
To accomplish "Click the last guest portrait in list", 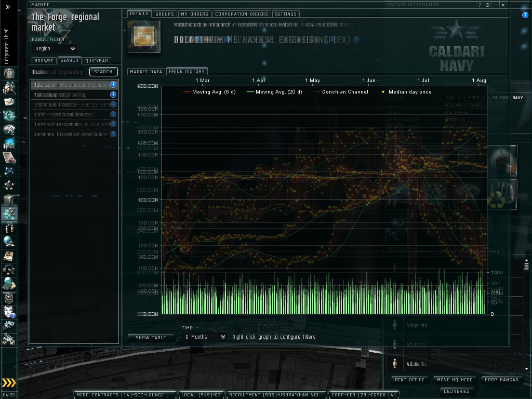I will 395,364.
